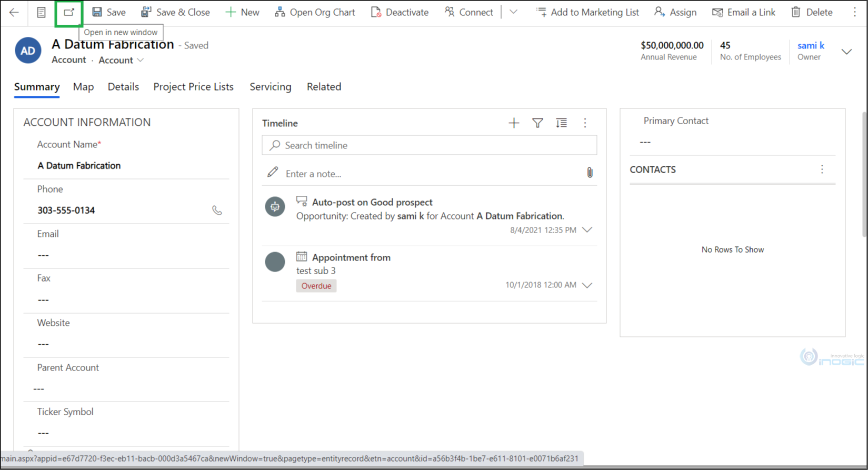Screen dimensions: 868x470
Task: Open owner sami k link
Action: [x=811, y=45]
